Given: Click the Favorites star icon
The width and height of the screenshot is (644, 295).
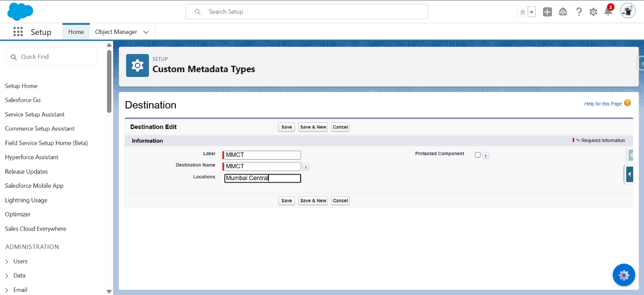Looking at the screenshot, I should tap(522, 12).
